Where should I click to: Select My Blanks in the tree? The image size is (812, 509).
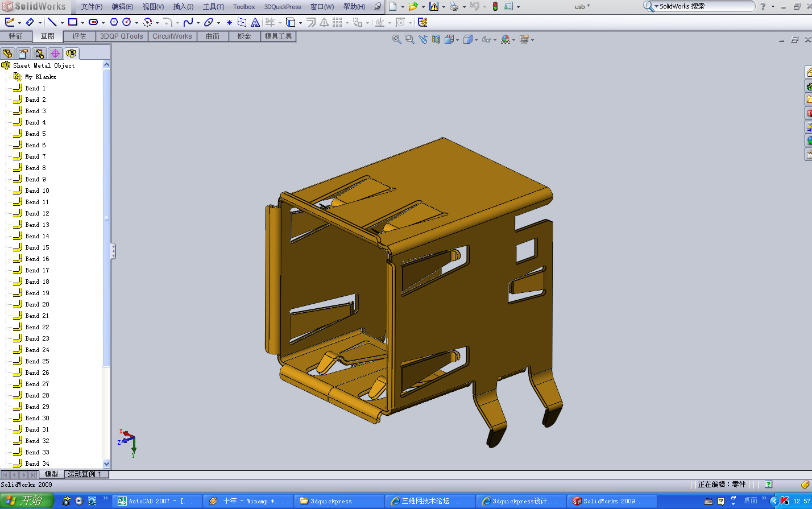point(40,77)
